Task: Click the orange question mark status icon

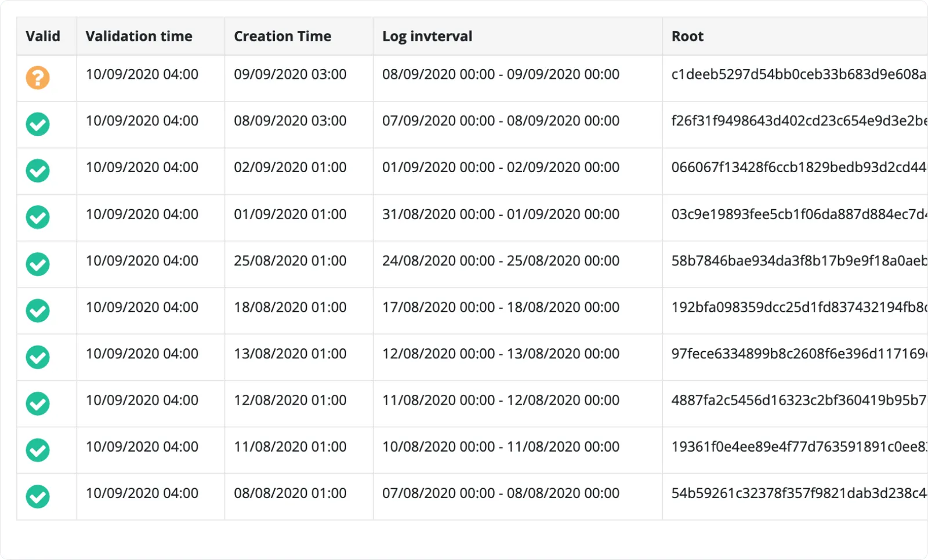Action: (x=37, y=78)
